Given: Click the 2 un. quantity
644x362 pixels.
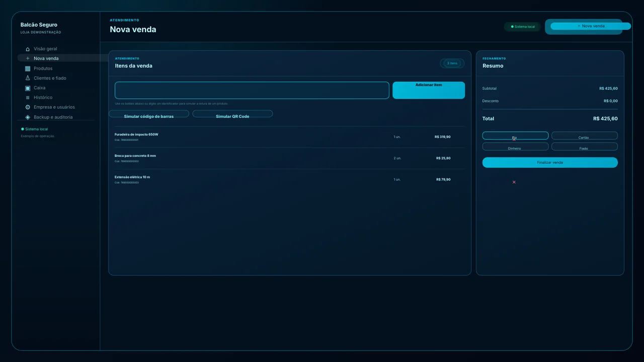Looking at the screenshot, I should pyautogui.click(x=397, y=158).
